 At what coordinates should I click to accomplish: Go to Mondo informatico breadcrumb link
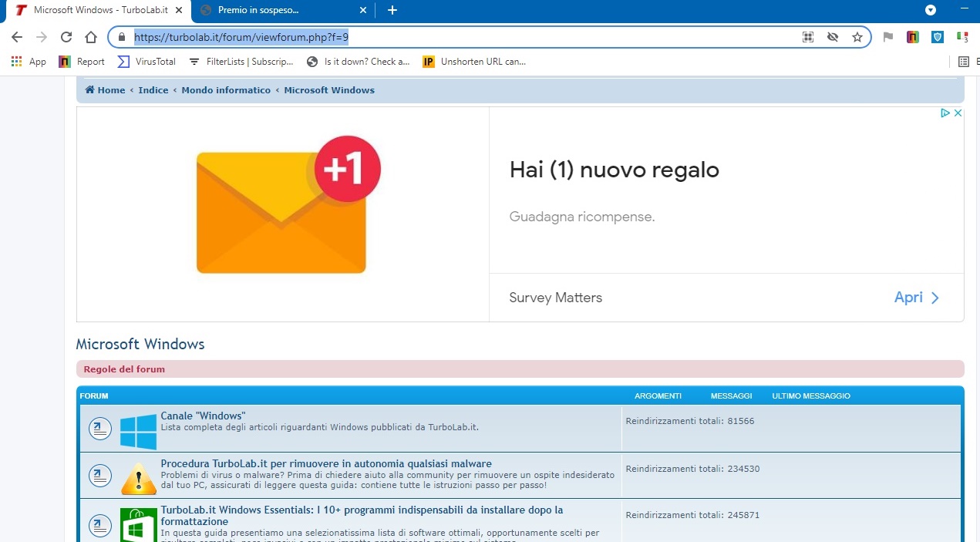click(x=226, y=90)
